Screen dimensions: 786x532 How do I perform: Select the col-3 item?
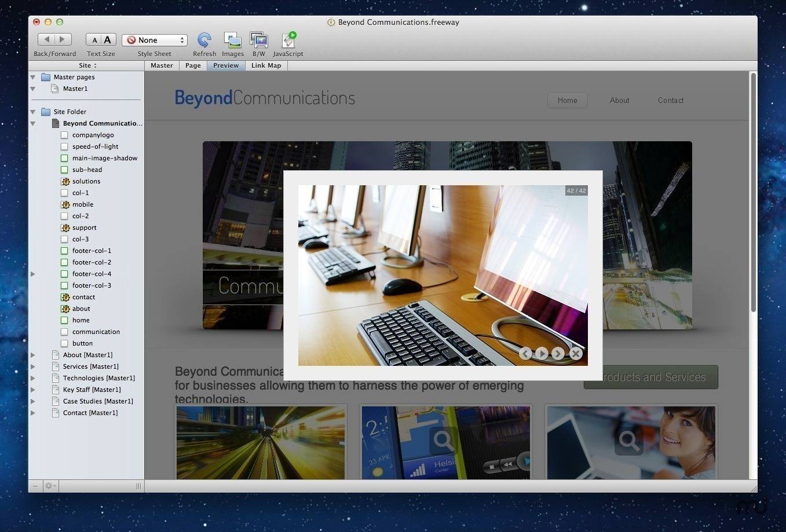coord(81,239)
